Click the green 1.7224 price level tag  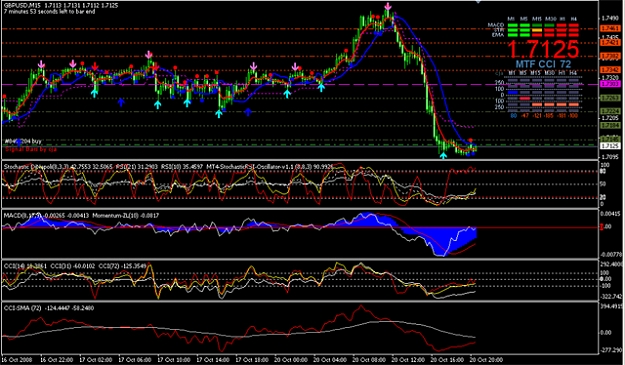coord(610,111)
